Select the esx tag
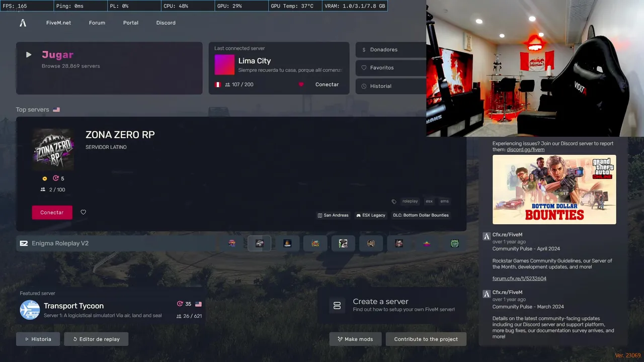The height and width of the screenshot is (362, 644). pos(429,201)
